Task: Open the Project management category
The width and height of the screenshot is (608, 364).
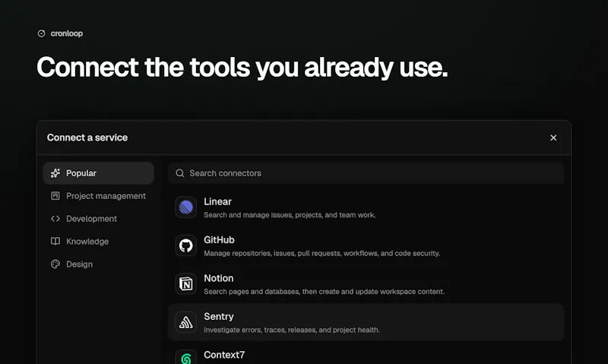Action: point(99,196)
